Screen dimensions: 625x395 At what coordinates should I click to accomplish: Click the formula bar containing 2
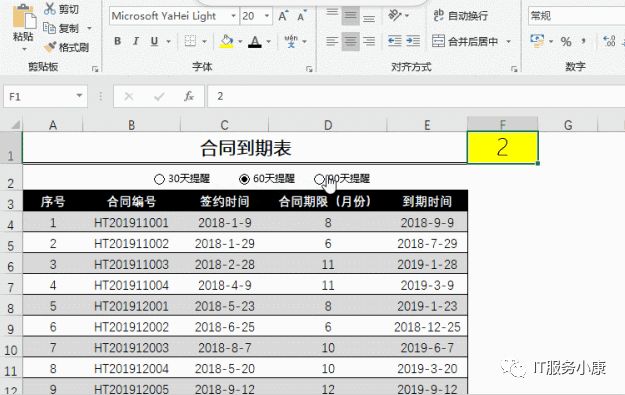(416, 96)
